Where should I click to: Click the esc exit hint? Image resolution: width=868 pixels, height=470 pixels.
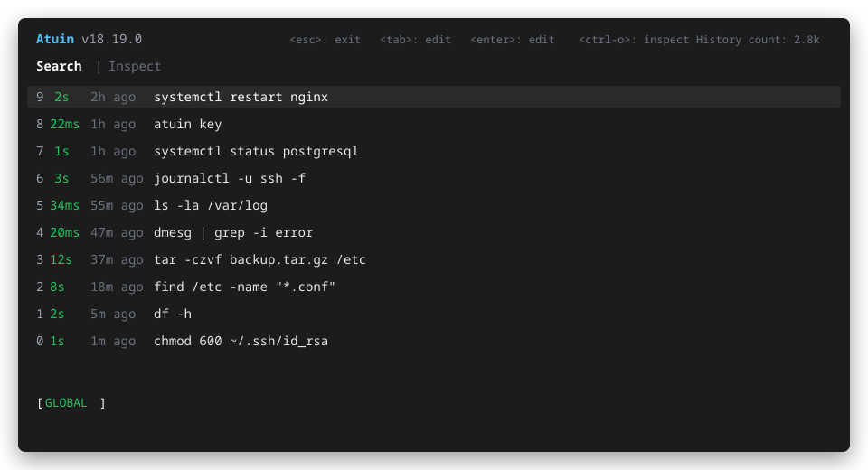[x=325, y=40]
